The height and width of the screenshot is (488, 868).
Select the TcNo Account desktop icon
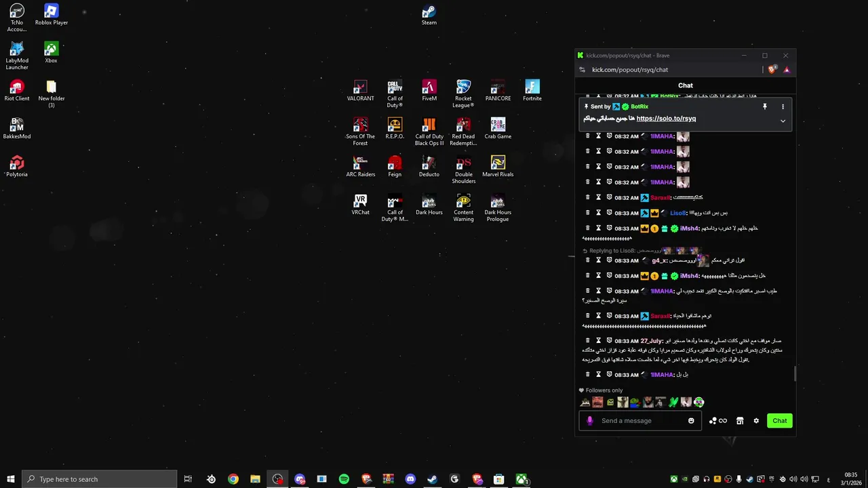coord(17,18)
